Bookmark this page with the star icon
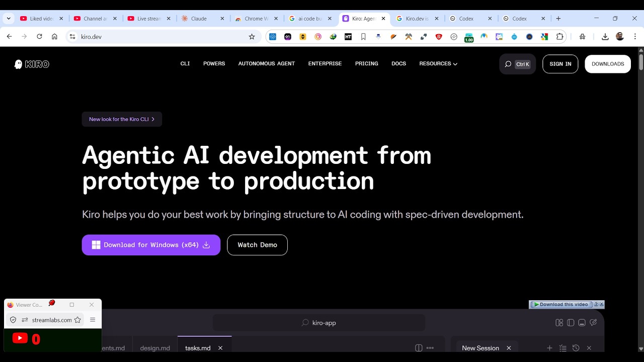This screenshot has height=362, width=644. pyautogui.click(x=252, y=37)
